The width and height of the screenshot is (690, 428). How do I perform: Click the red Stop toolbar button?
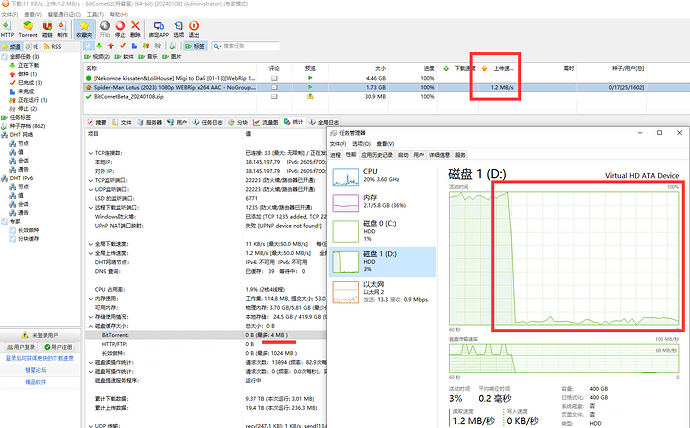[120, 29]
